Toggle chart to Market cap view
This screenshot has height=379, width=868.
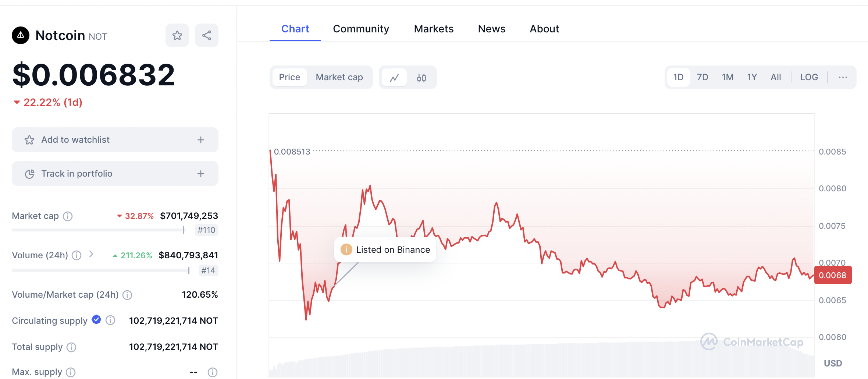(x=339, y=77)
